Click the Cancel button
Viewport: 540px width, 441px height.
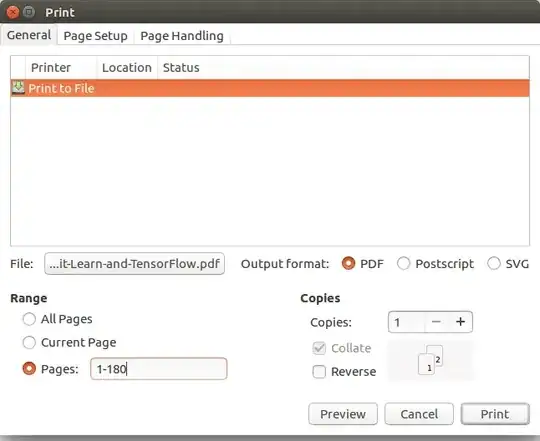(419, 414)
